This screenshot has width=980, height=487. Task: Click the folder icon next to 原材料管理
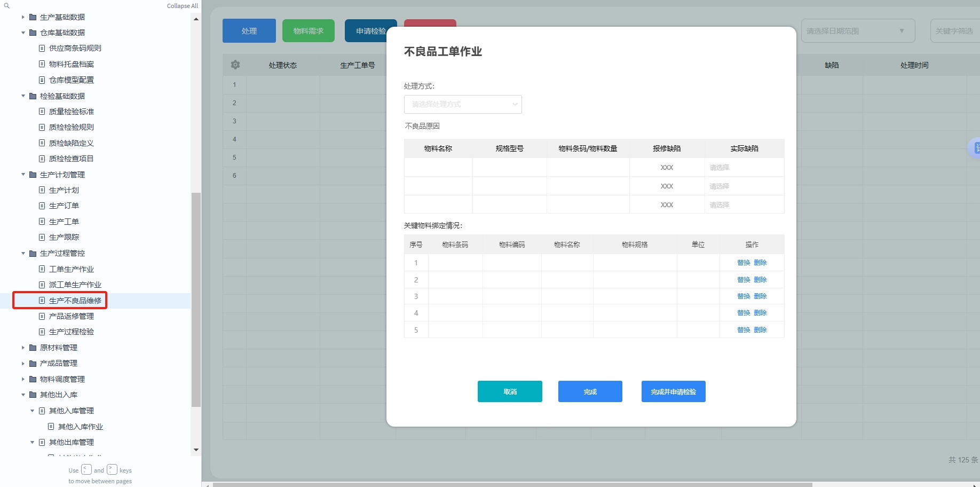(x=33, y=348)
